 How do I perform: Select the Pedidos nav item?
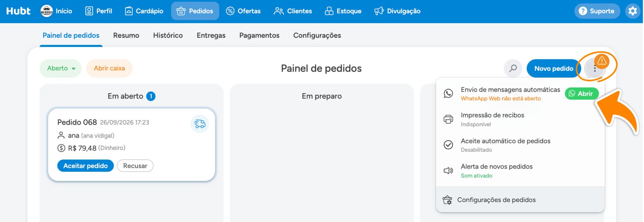(x=195, y=11)
